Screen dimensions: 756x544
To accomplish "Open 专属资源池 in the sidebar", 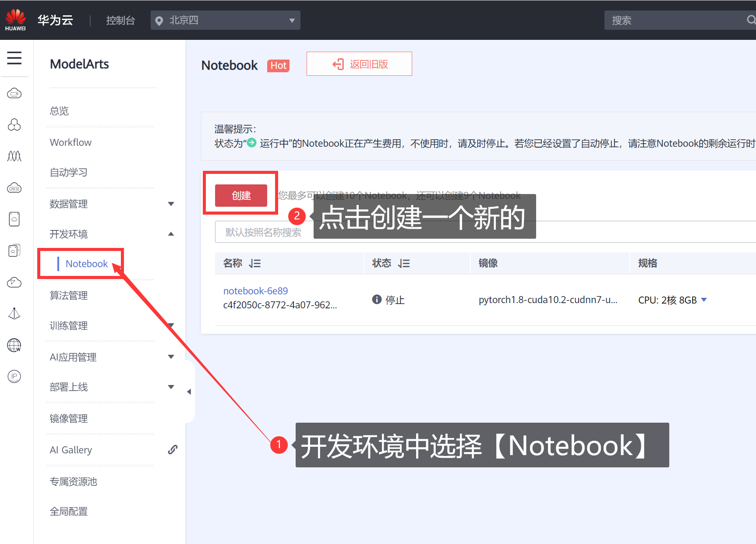I will [x=73, y=481].
